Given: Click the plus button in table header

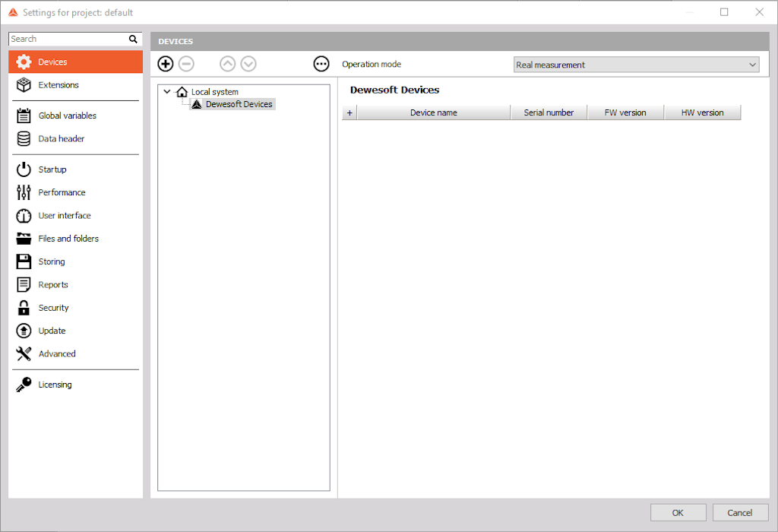Looking at the screenshot, I should click(x=349, y=112).
